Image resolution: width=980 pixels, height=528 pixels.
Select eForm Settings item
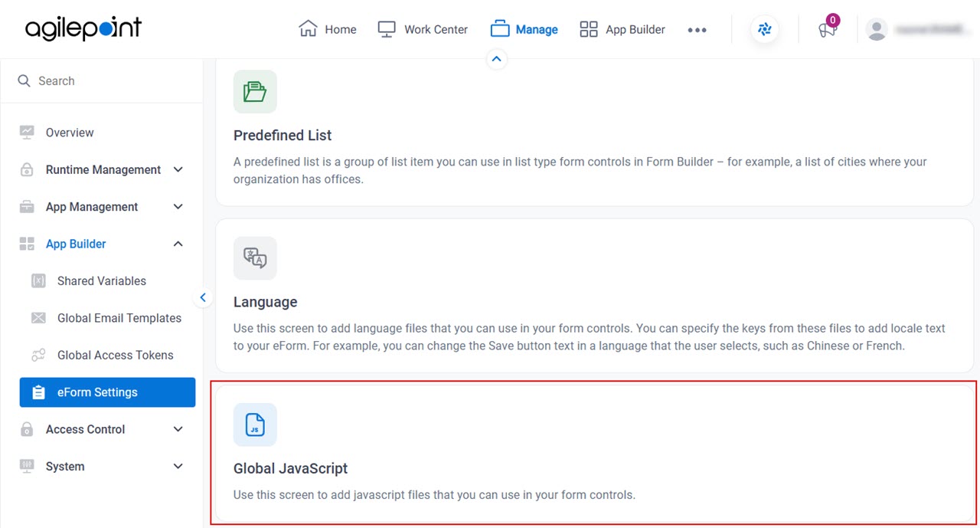(x=107, y=392)
